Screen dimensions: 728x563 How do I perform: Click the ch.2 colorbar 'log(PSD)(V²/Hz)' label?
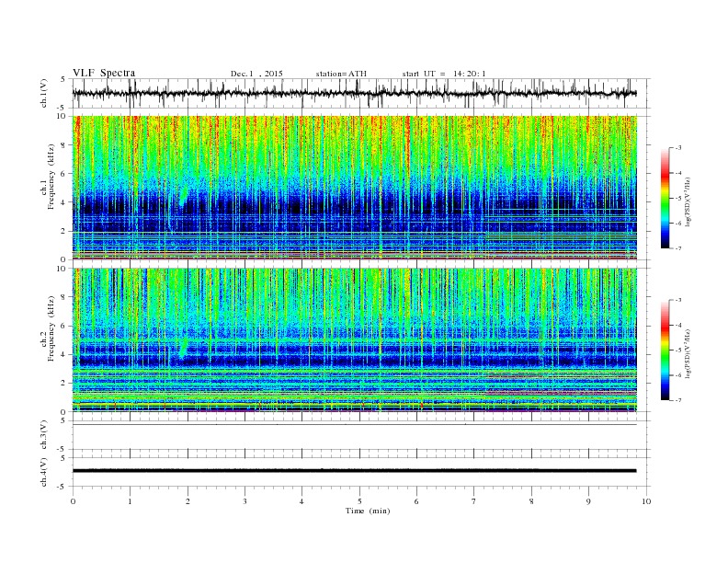(x=688, y=352)
